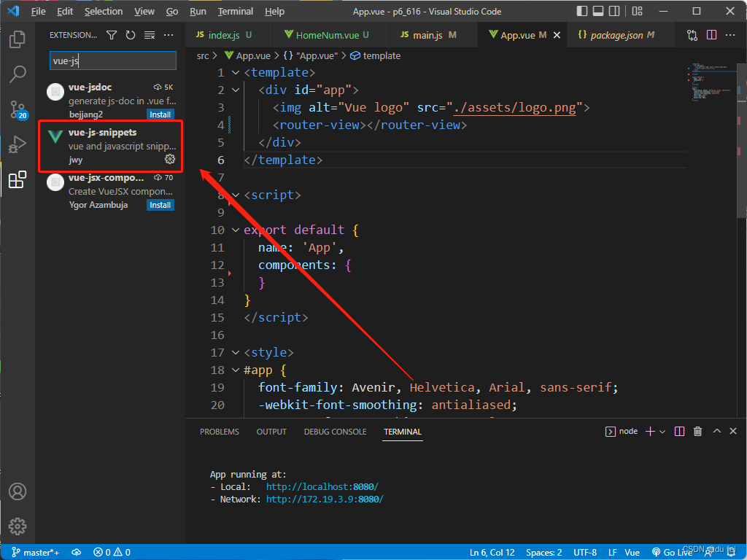Click the filter extensions funnel icon
This screenshot has height=560, width=747.
[x=112, y=35]
